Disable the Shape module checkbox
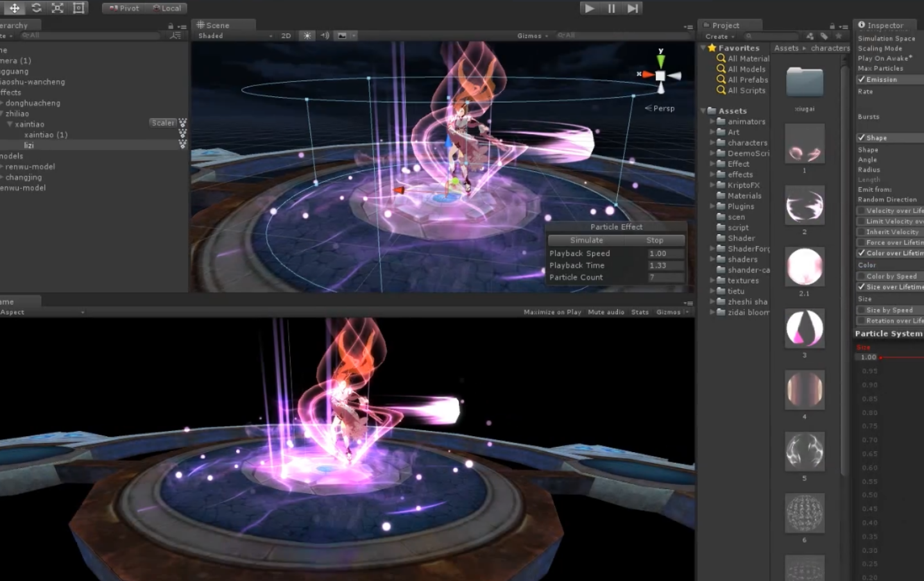This screenshot has width=924, height=581. click(x=862, y=138)
